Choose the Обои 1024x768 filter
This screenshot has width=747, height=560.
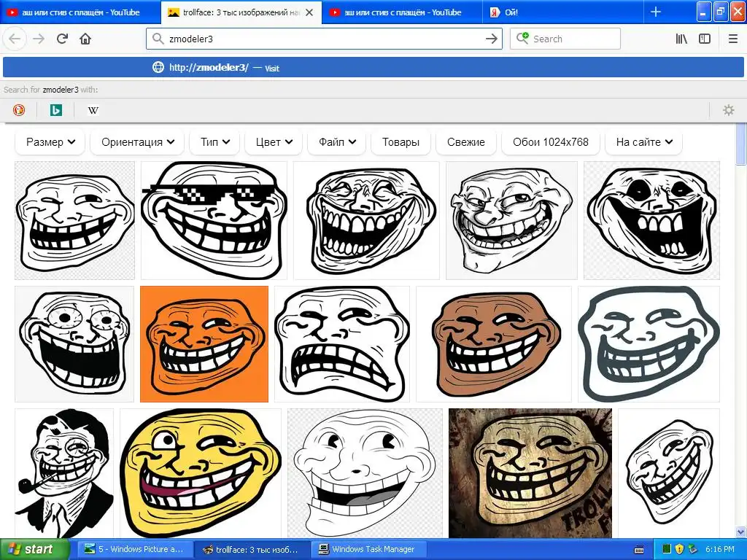(x=550, y=142)
